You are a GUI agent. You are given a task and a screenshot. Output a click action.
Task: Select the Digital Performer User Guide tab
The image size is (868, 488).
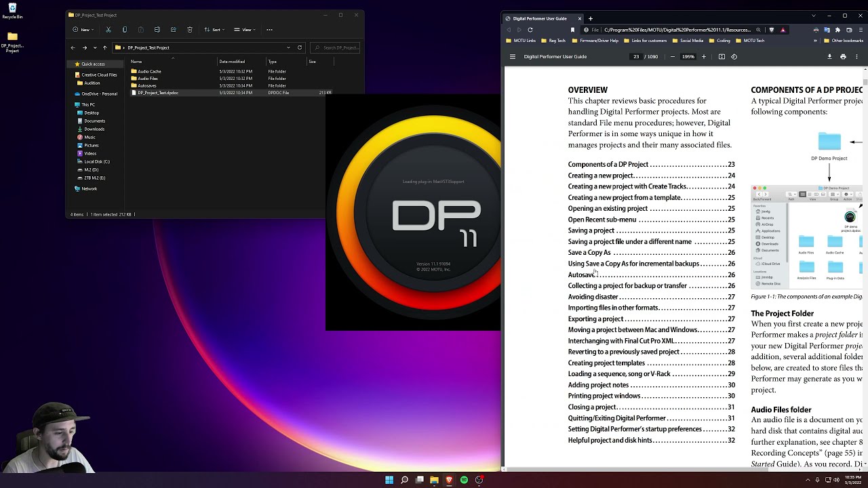pos(542,18)
